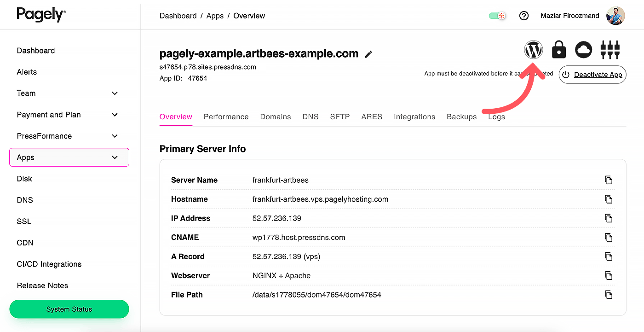Open the Integrations tab
The height and width of the screenshot is (332, 644).
click(x=414, y=117)
